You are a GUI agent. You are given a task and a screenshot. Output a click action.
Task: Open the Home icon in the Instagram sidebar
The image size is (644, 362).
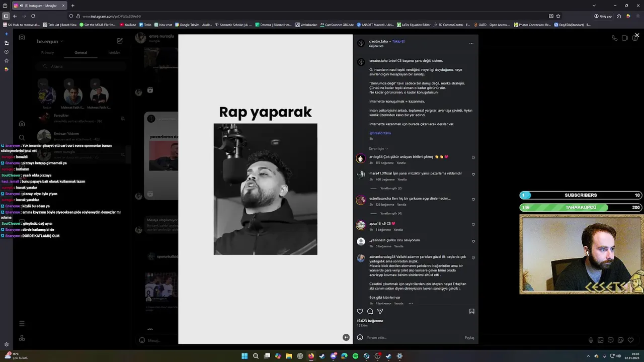click(22, 124)
